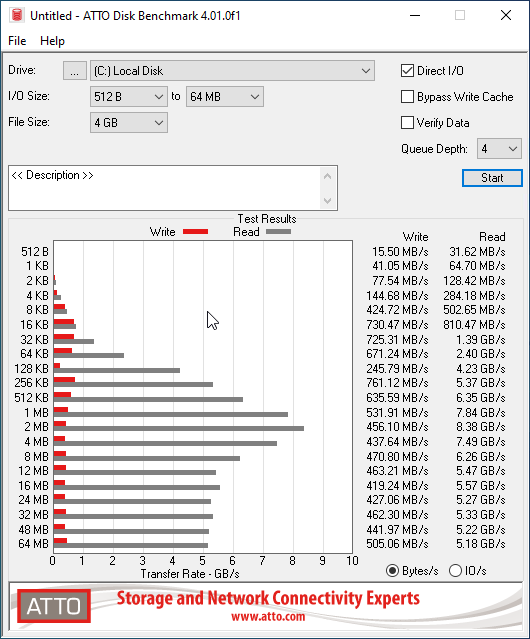Open the File Size dropdown set to 4 GB

[x=129, y=123]
